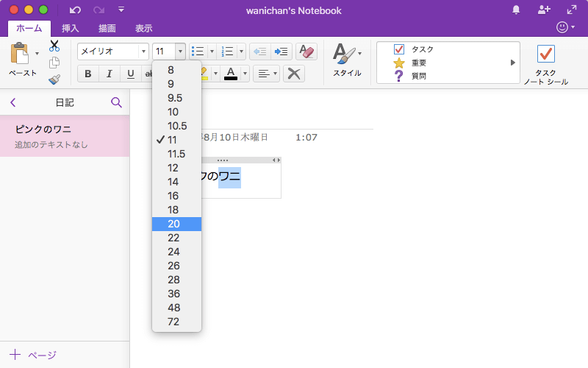Screen dimensions: 588x368
Task: Choose font size 8
Action: coord(176,70)
